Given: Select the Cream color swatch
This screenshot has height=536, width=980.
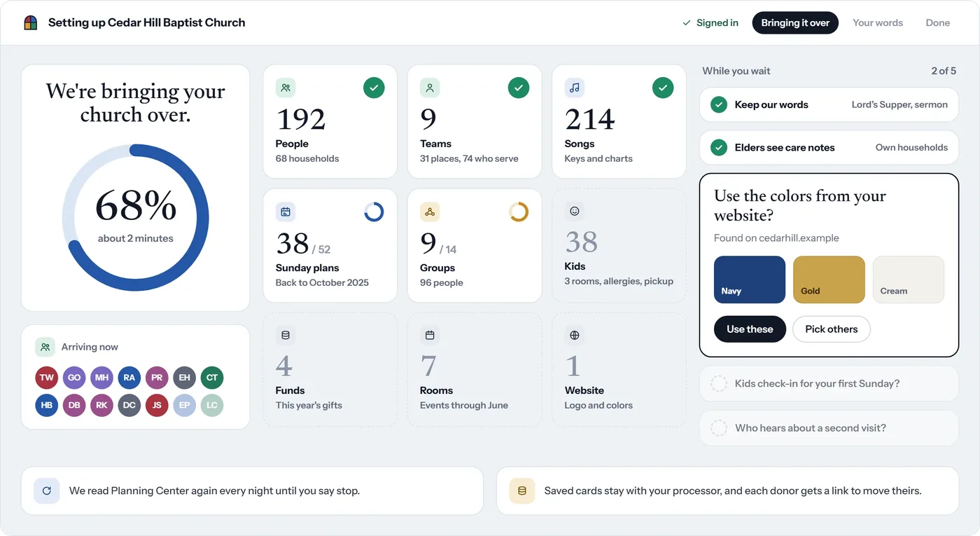Looking at the screenshot, I should point(909,280).
